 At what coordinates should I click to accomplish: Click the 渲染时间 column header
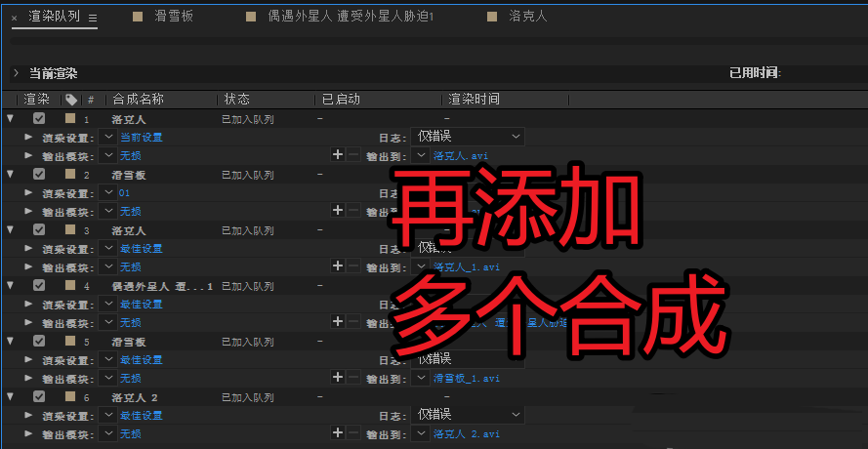(x=474, y=100)
